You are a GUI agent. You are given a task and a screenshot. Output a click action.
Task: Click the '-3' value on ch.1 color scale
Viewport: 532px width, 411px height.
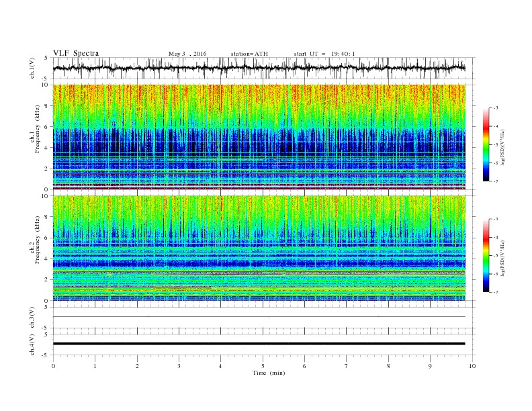(x=495, y=108)
